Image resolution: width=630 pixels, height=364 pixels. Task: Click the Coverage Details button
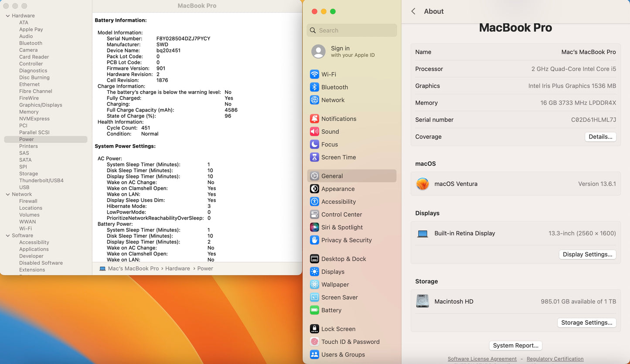(x=600, y=137)
